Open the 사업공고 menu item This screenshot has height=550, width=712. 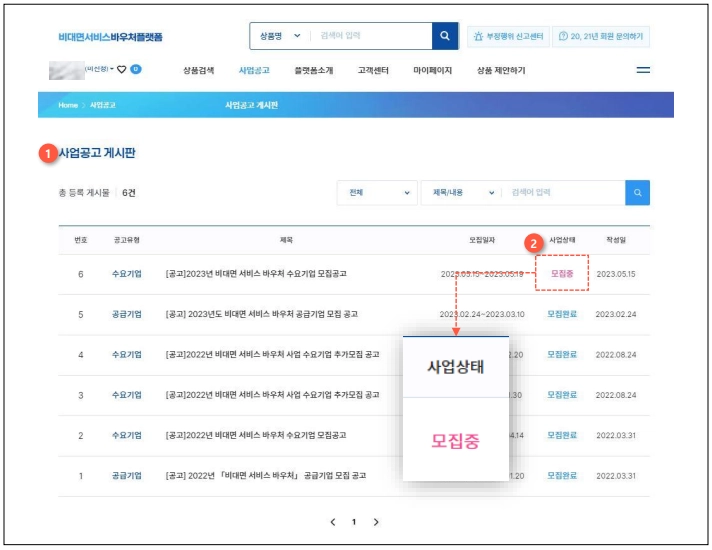[254, 70]
